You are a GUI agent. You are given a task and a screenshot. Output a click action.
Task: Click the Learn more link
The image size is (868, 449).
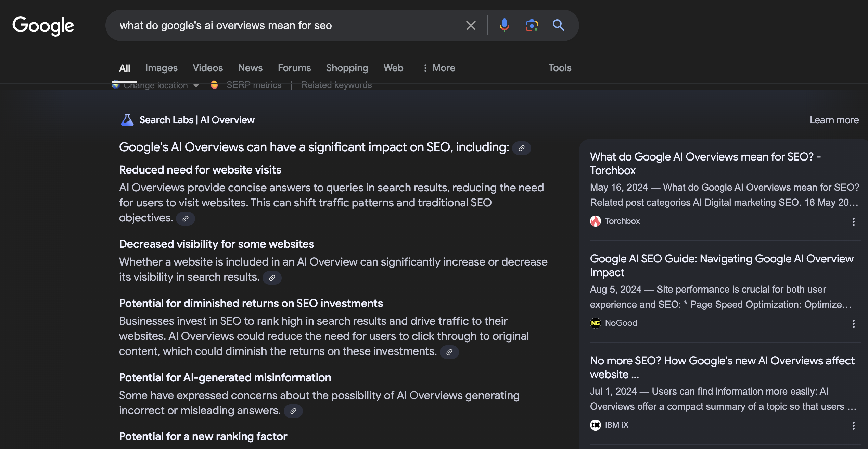[x=834, y=120]
